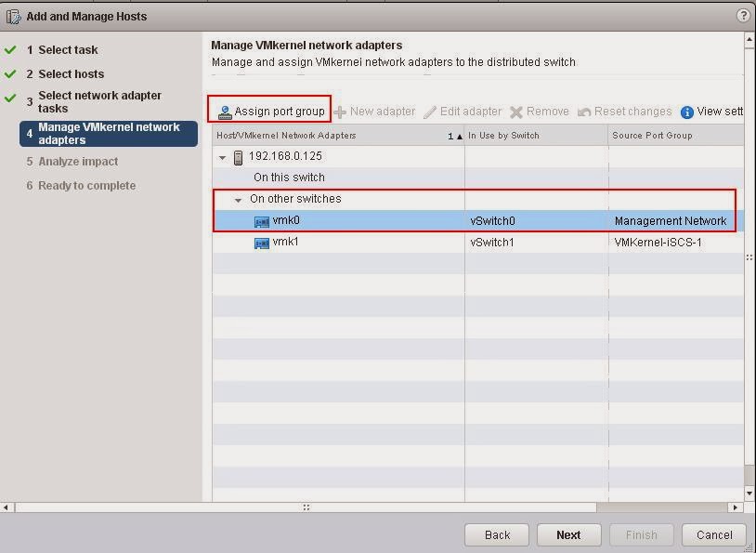The image size is (756, 553).
Task: Proceed by clicking Next
Action: pos(568,535)
